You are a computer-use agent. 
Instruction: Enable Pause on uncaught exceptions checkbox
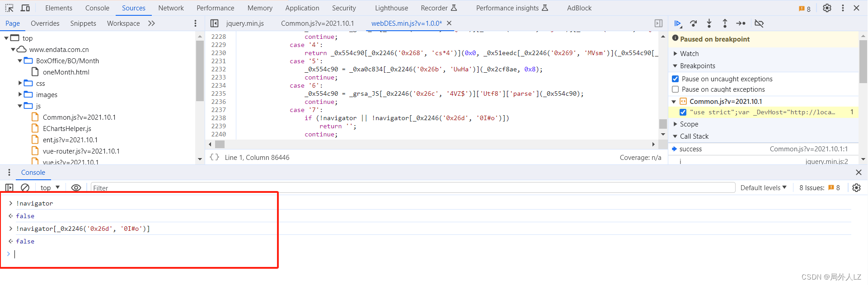click(x=676, y=79)
